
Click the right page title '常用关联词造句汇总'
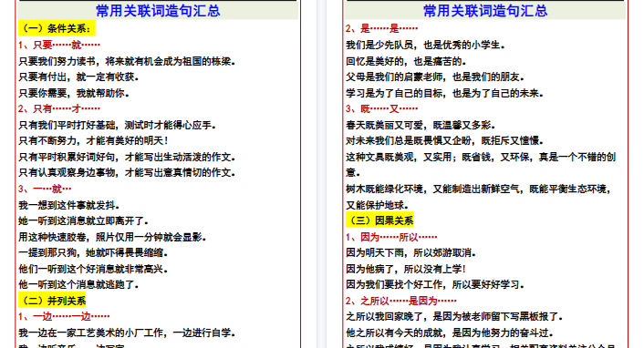tap(485, 11)
